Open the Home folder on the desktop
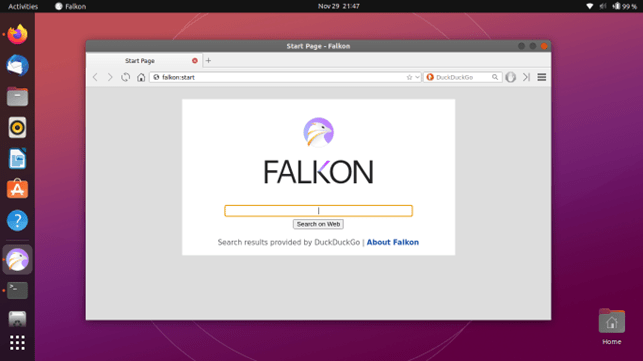This screenshot has height=361, width=643. coord(611,326)
